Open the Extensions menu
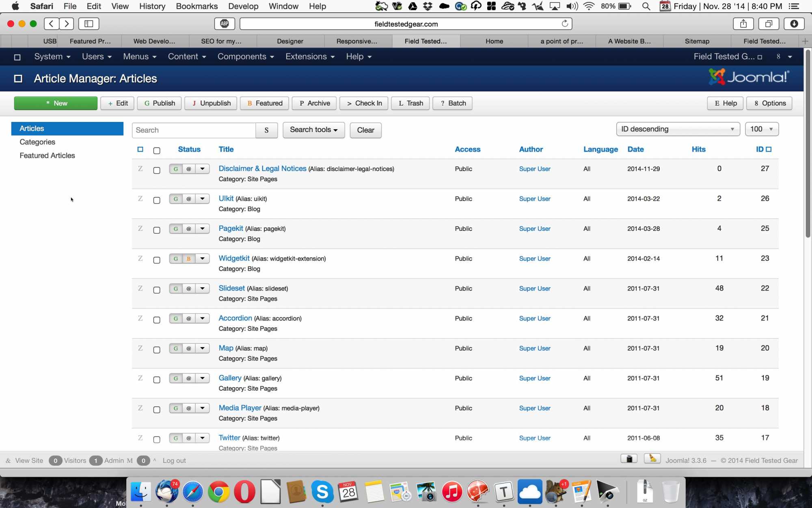This screenshot has height=508, width=812. point(310,56)
